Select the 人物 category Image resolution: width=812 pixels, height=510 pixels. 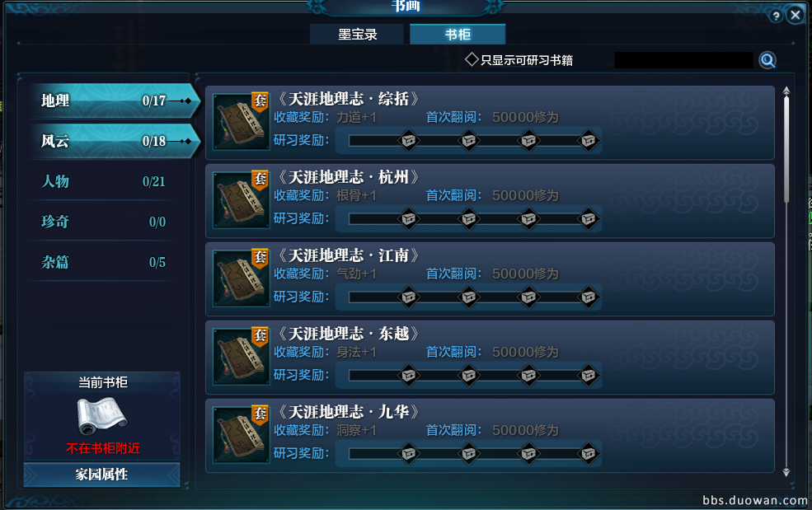pyautogui.click(x=104, y=181)
